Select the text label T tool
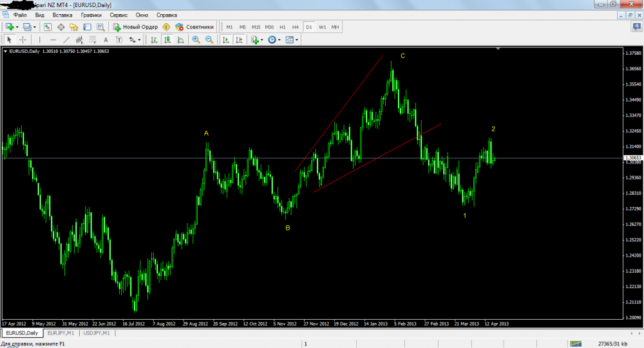The image size is (644, 348). coord(119,40)
